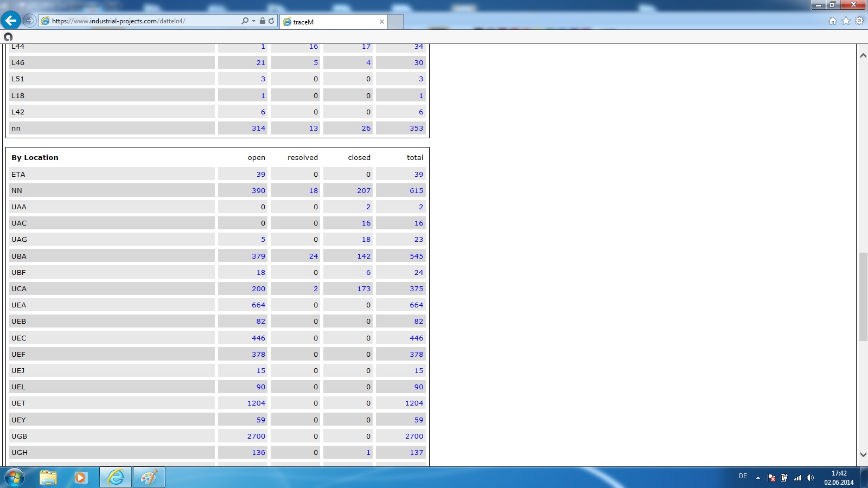Go back with the browser back arrow

coord(10,21)
